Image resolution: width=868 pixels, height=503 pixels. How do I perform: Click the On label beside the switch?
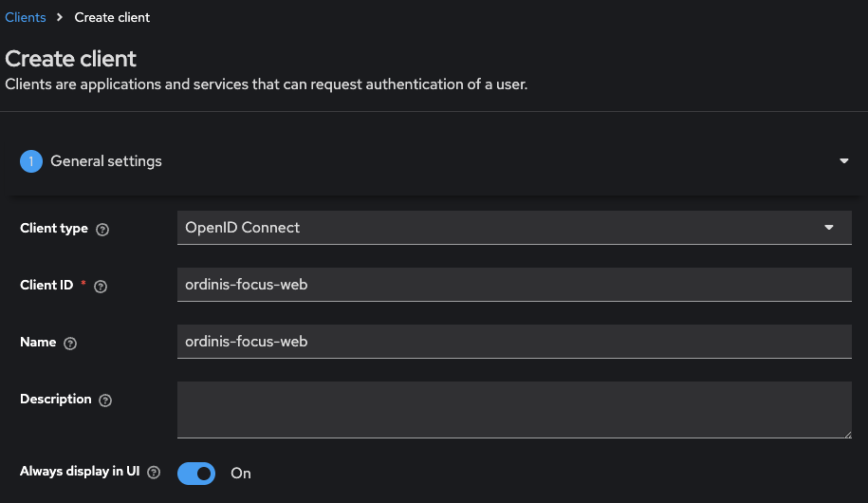[241, 473]
